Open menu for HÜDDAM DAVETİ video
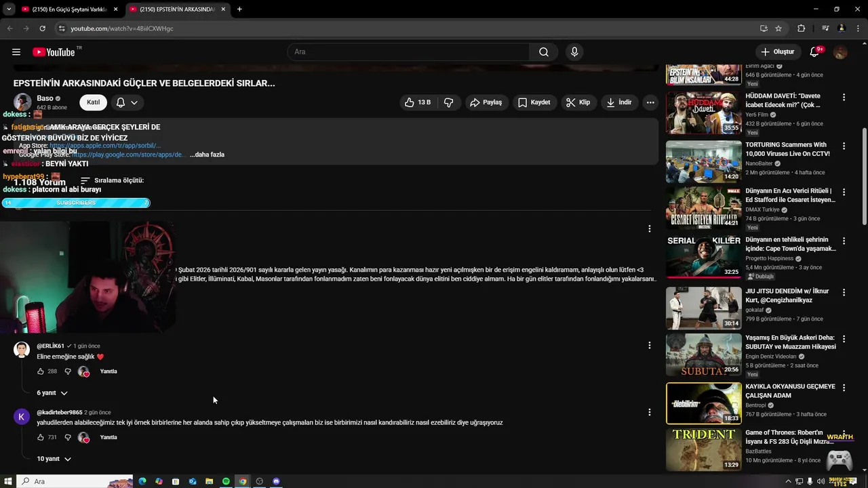This screenshot has height=488, width=868. [x=844, y=97]
